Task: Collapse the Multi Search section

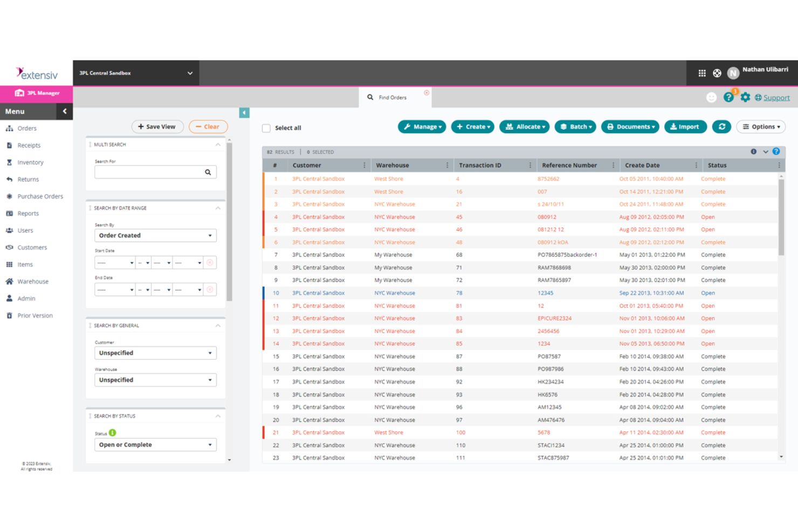Action: [218, 144]
